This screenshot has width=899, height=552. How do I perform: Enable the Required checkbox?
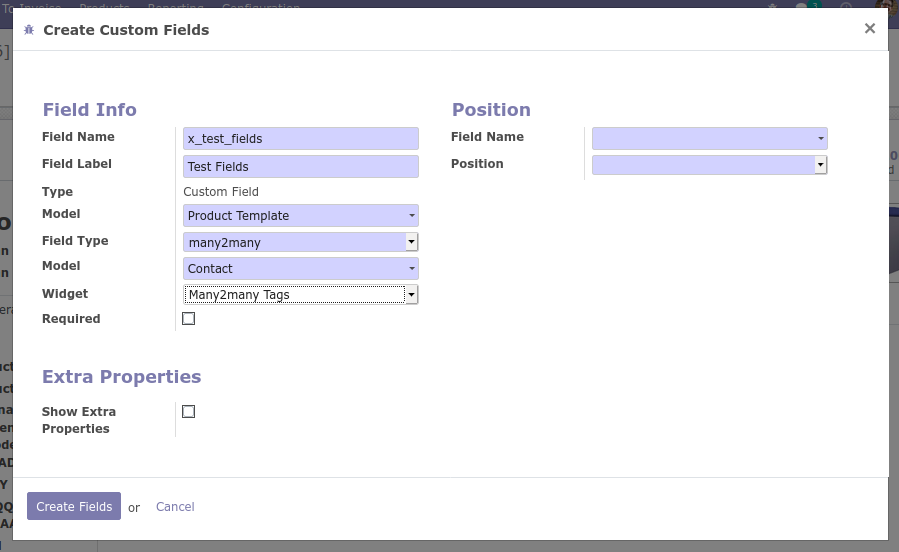click(x=188, y=319)
